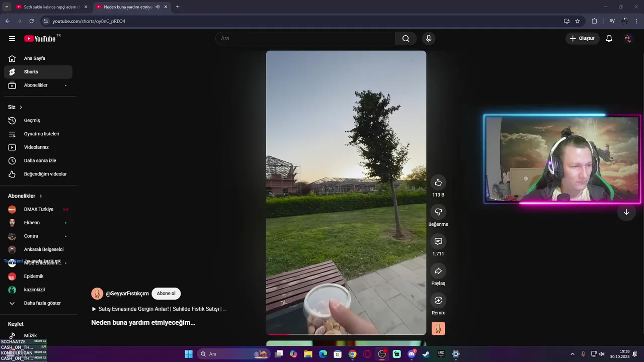
Task: Click the Abone ol subscribe button
Action: tap(166, 294)
